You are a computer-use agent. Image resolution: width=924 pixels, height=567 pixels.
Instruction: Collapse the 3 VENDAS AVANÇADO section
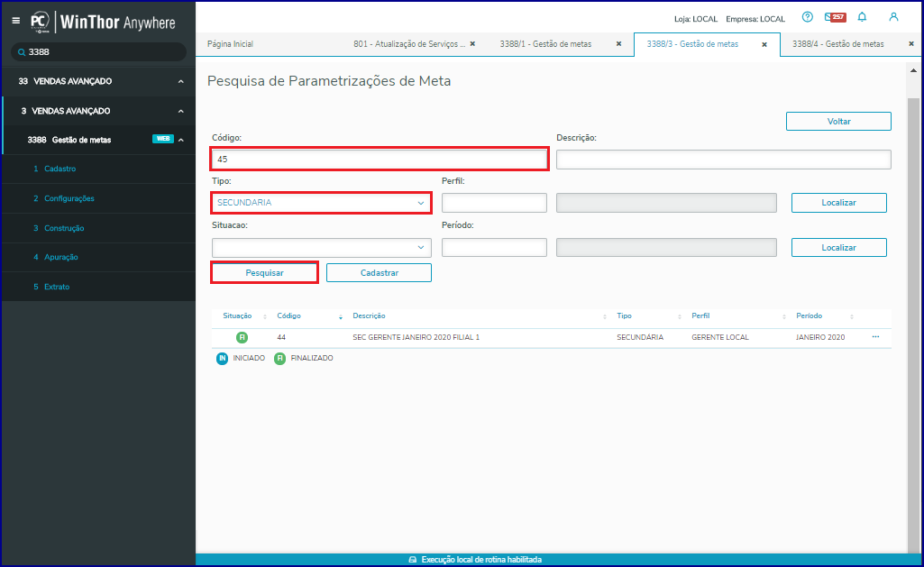pos(181,112)
